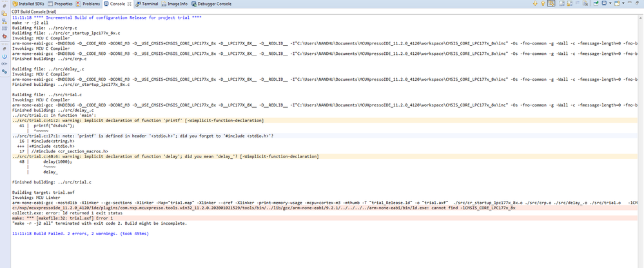Viewport: 644px width, 268px height.
Task: Restore the top minimized view stack
Action: click(5, 6)
